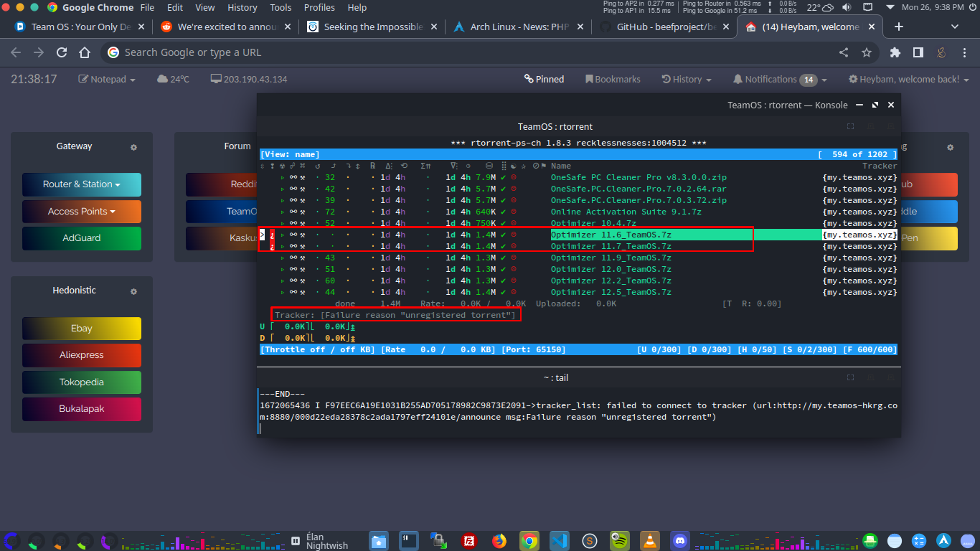Click the Chrome forward arrow
Viewport: 980px width, 551px height.
coord(39,52)
